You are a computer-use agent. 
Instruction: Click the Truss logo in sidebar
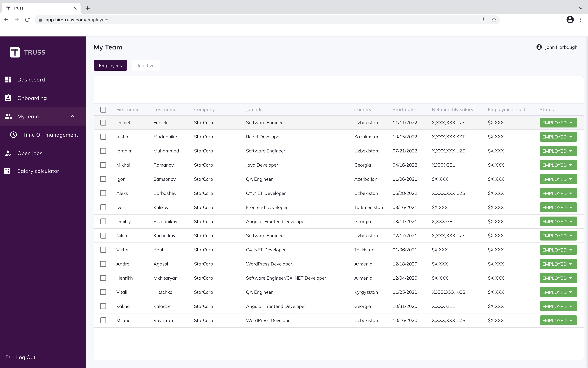click(x=15, y=52)
